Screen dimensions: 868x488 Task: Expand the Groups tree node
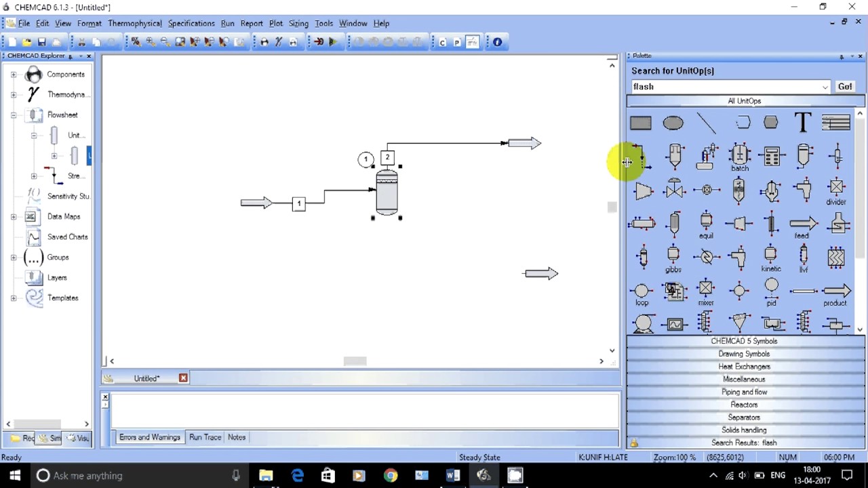[x=14, y=258]
